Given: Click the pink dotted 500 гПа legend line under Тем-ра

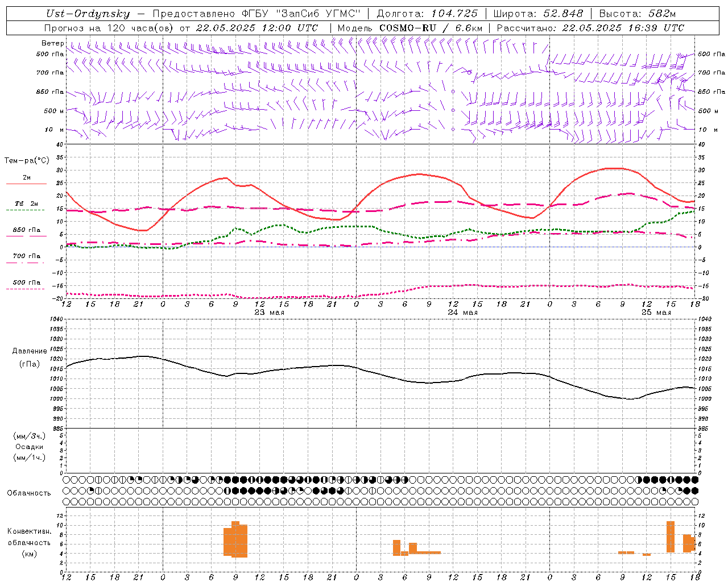Looking at the screenshot, I should tap(26, 289).
